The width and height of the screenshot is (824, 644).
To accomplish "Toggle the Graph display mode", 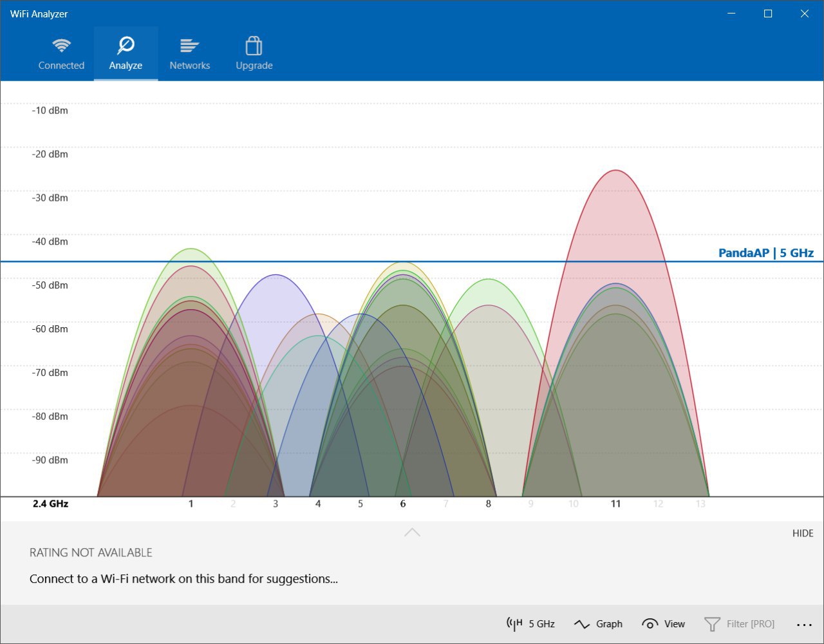I will 598,623.
